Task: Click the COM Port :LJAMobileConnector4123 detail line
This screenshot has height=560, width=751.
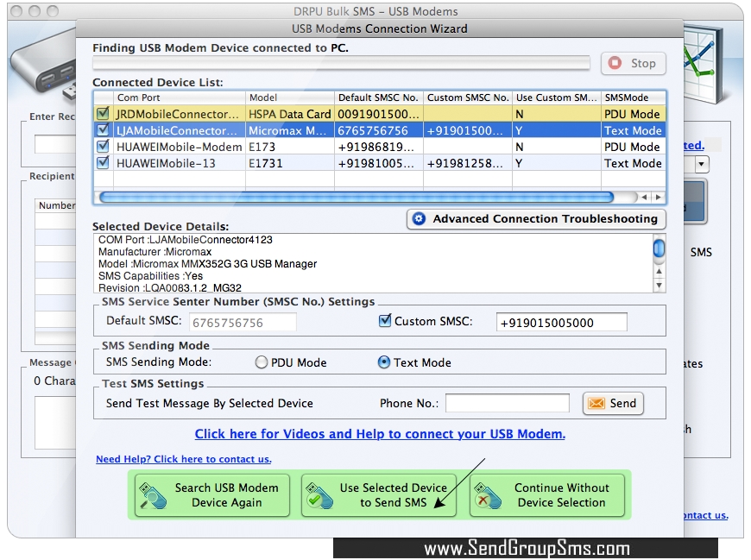Action: pos(185,240)
